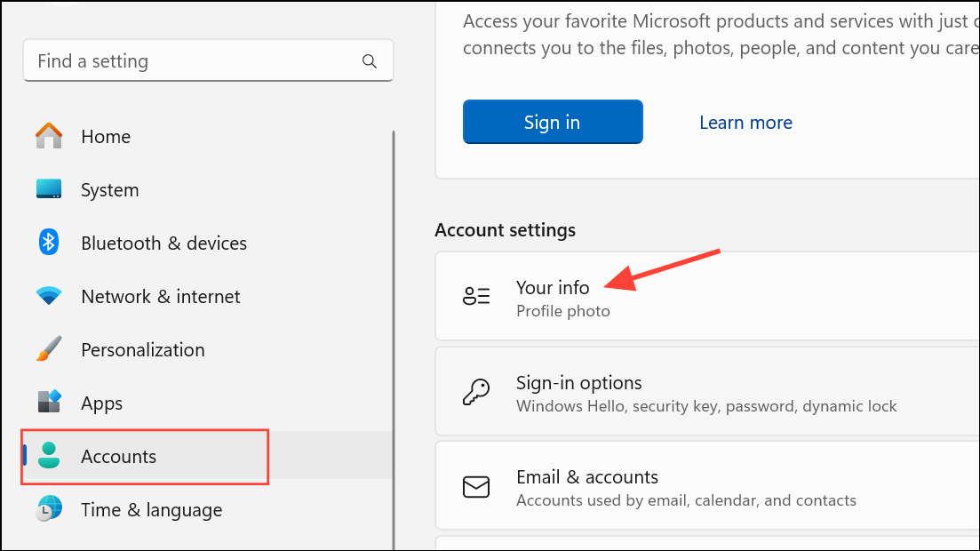Open Home via the house icon
The height and width of the screenshot is (551, 980).
click(x=49, y=136)
